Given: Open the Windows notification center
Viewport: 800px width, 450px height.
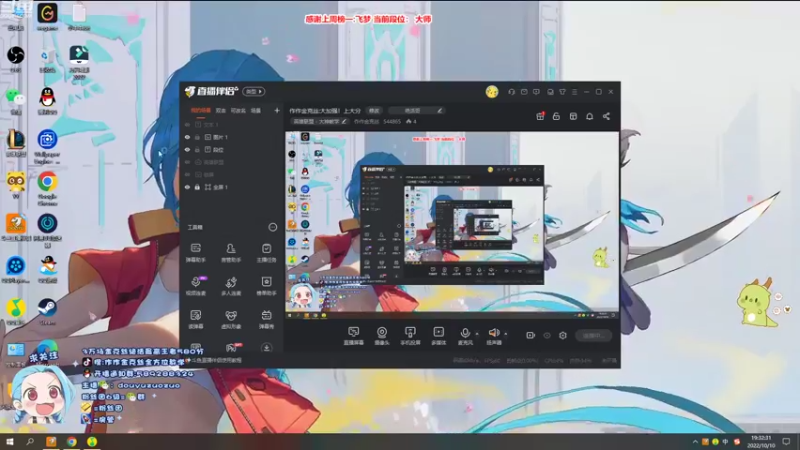Looking at the screenshot, I should click(786, 442).
